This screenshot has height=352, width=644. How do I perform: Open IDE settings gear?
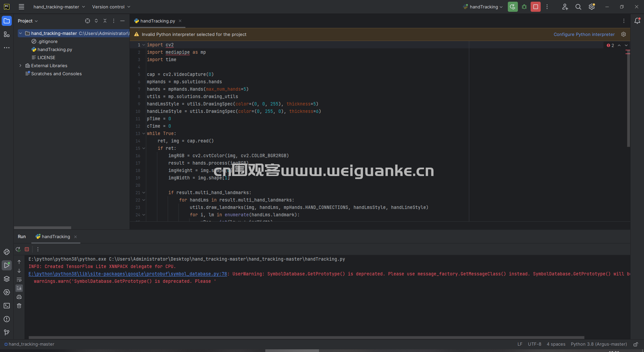(x=592, y=7)
